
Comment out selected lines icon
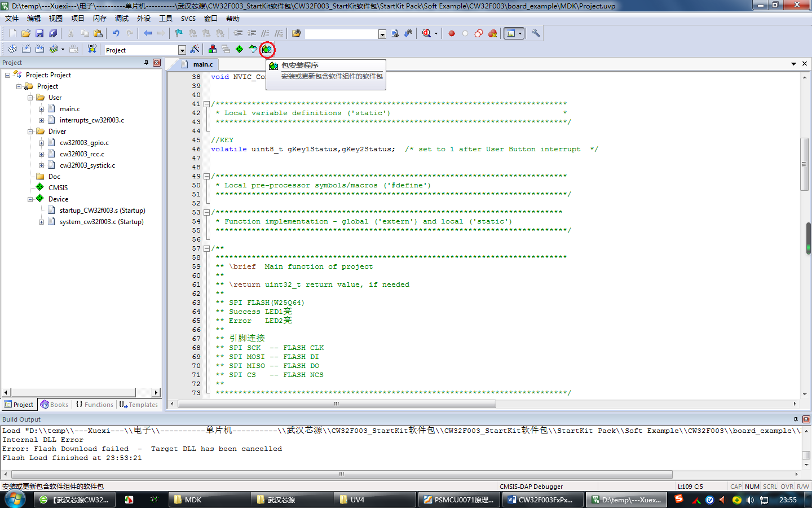pos(265,33)
